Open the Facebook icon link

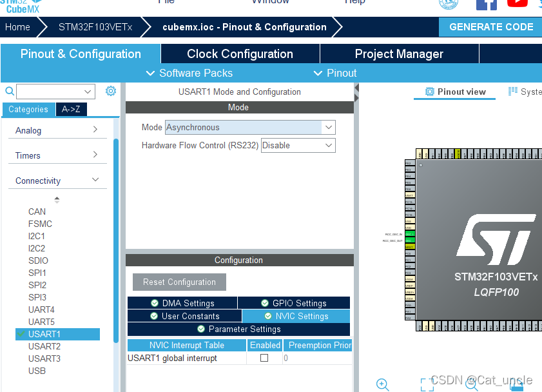tap(487, 5)
